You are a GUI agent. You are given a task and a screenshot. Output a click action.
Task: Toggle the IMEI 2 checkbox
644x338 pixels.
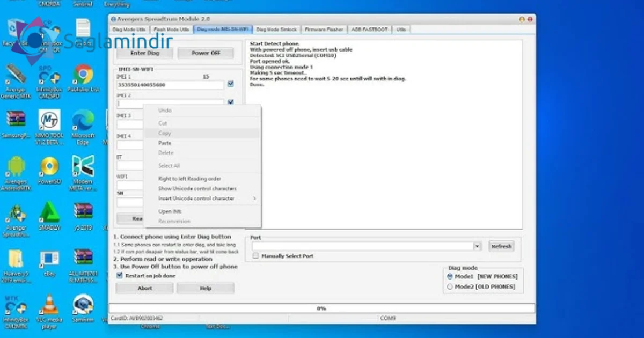point(230,102)
